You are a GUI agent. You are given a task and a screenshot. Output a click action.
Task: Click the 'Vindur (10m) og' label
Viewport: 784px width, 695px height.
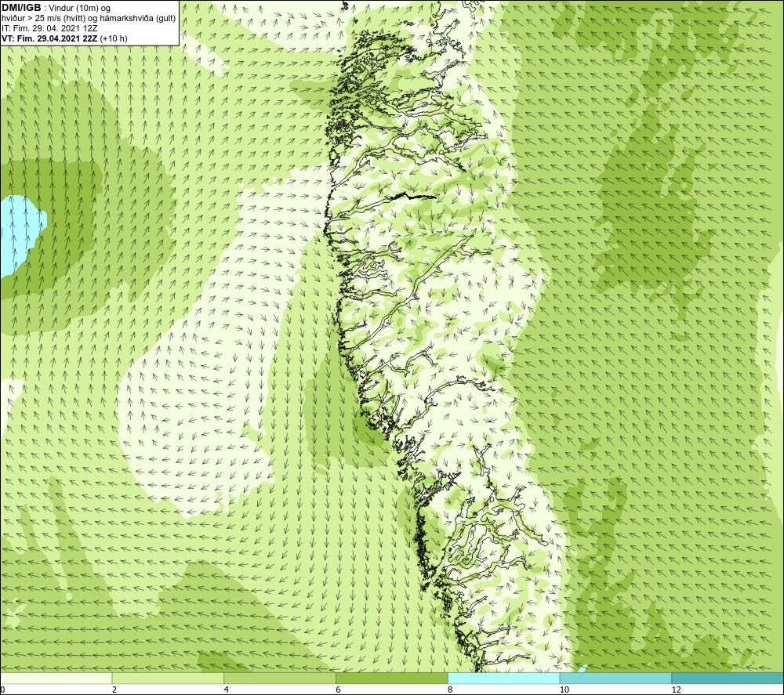(x=79, y=9)
